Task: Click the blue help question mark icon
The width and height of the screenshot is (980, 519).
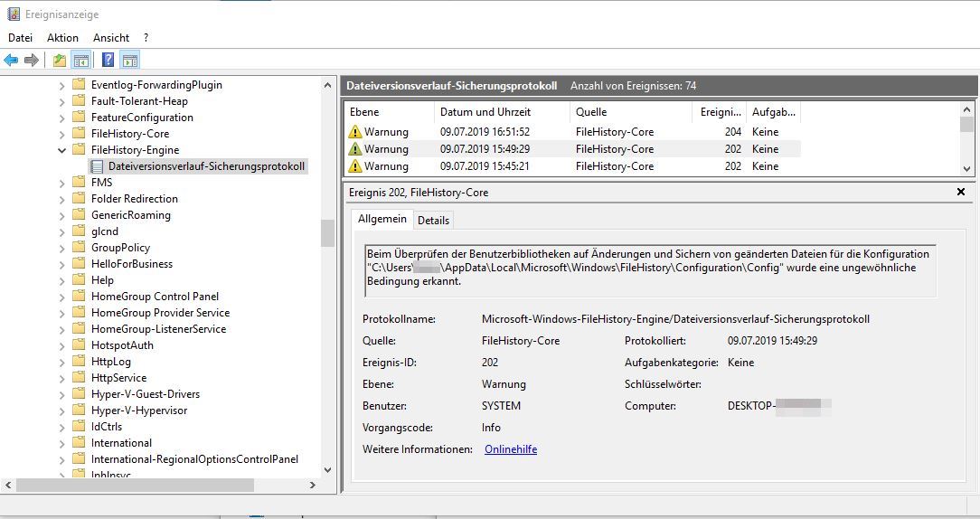Action: [108, 61]
